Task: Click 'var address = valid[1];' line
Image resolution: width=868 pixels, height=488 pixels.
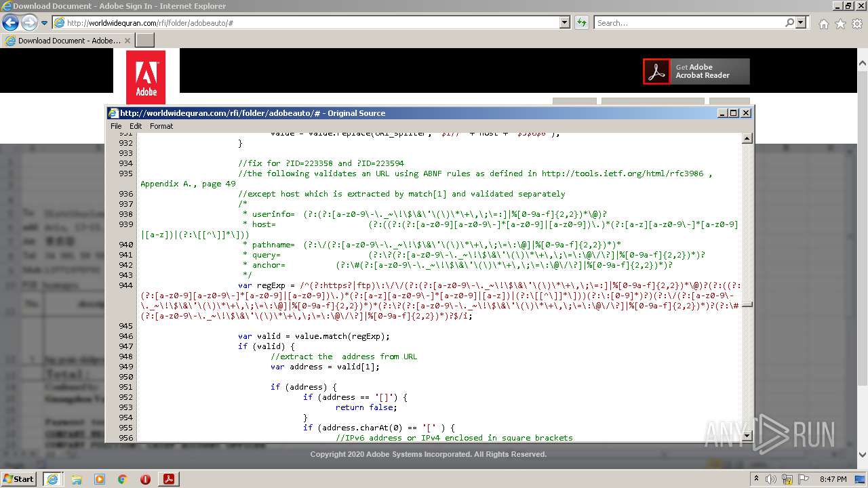Action: [325, 367]
